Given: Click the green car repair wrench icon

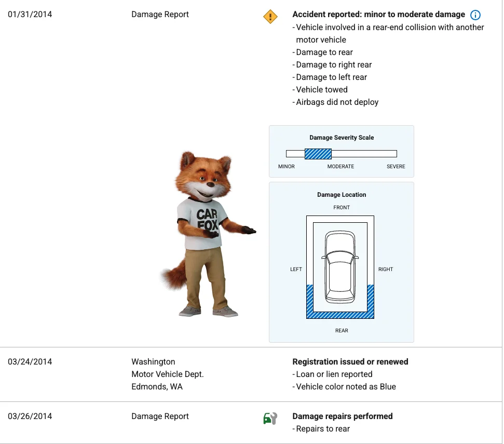Looking at the screenshot, I should pyautogui.click(x=270, y=418).
